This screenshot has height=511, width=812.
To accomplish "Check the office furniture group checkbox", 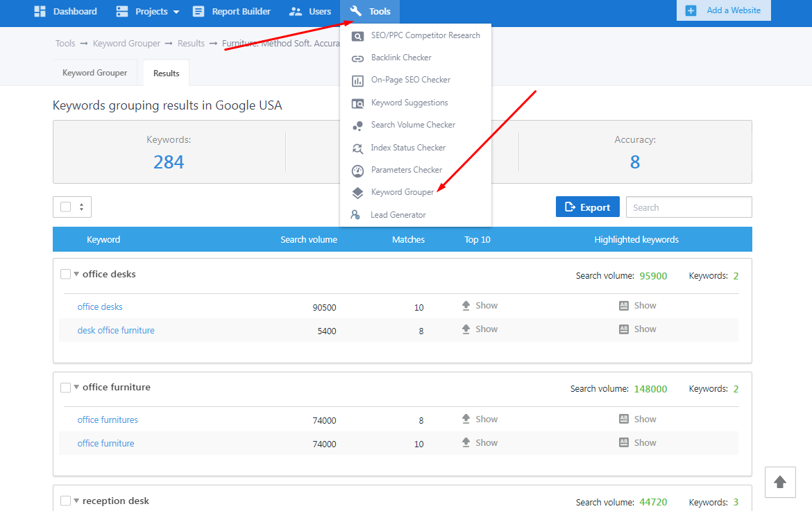I will [x=65, y=388].
